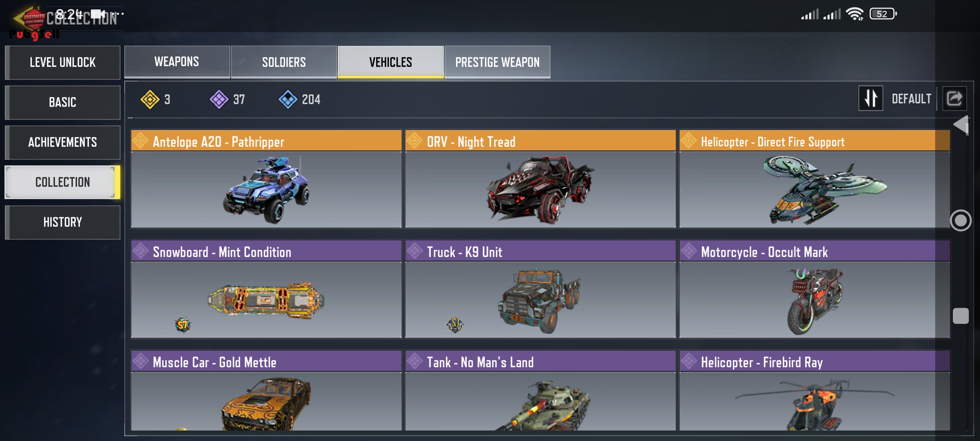Screen dimensions: 980x441
Task: Select the Motorcycle Occult Mark card
Action: click(x=814, y=289)
